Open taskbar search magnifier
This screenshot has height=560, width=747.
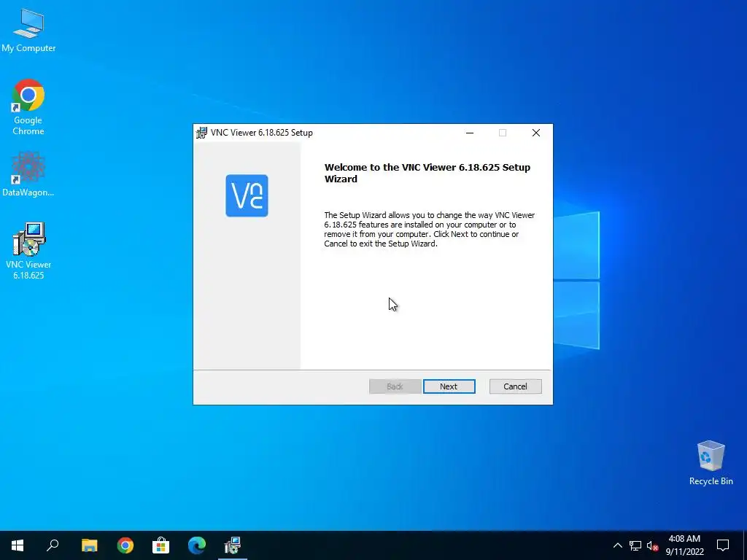tap(53, 545)
